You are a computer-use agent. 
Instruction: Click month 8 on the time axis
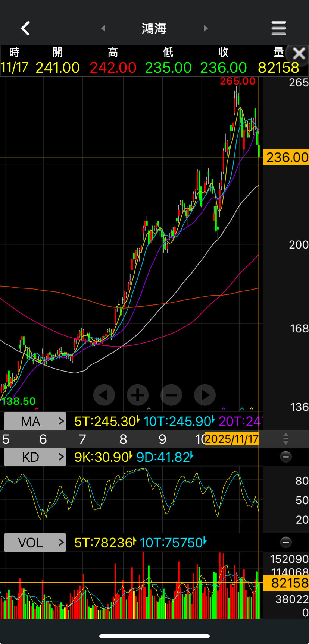[123, 439]
